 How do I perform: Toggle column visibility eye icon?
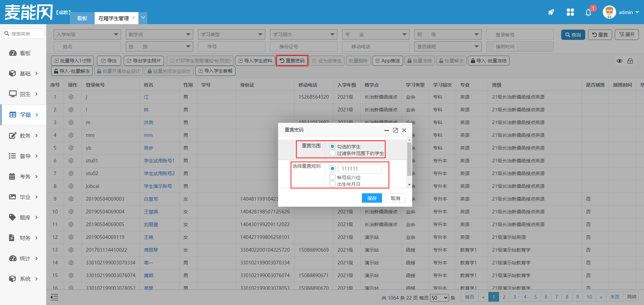coord(620,61)
